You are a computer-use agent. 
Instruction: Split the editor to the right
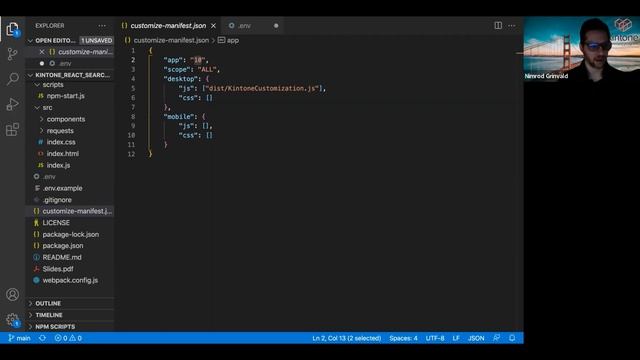pyautogui.click(x=498, y=25)
